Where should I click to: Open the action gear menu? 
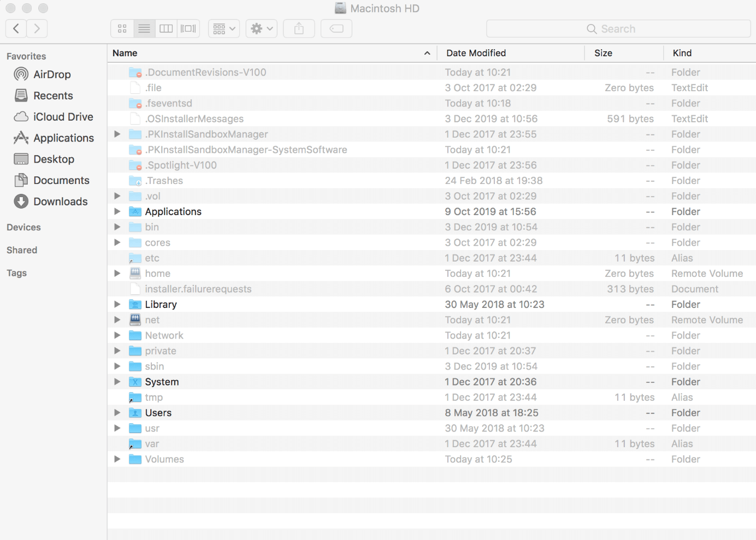(x=261, y=28)
